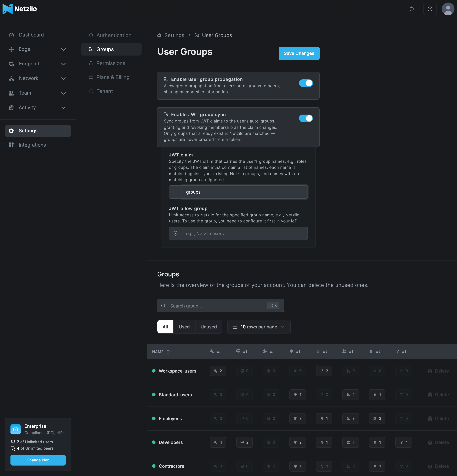The width and height of the screenshot is (457, 476).
Task: Open the announcements bot icon in header
Action: 411,9
